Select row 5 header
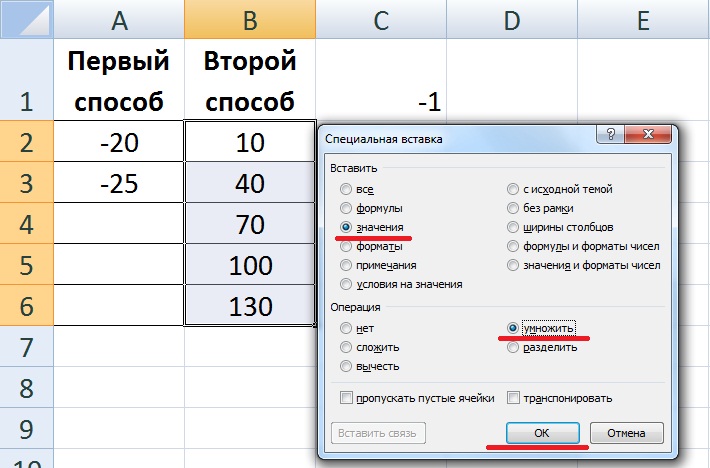The image size is (710, 468). pos(27,264)
